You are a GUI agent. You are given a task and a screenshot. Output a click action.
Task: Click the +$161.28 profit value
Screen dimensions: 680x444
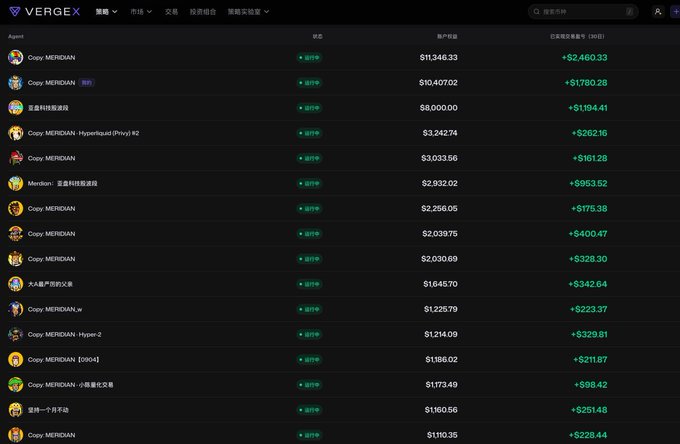590,158
